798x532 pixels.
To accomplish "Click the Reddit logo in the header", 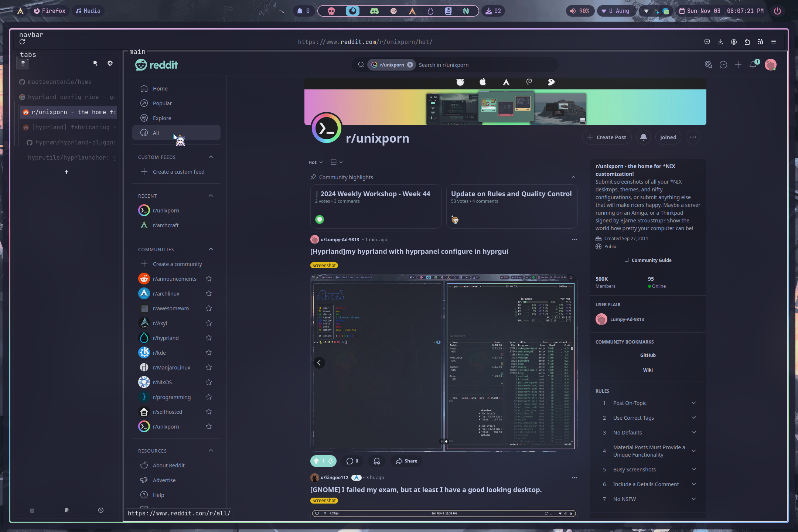I will [156, 65].
